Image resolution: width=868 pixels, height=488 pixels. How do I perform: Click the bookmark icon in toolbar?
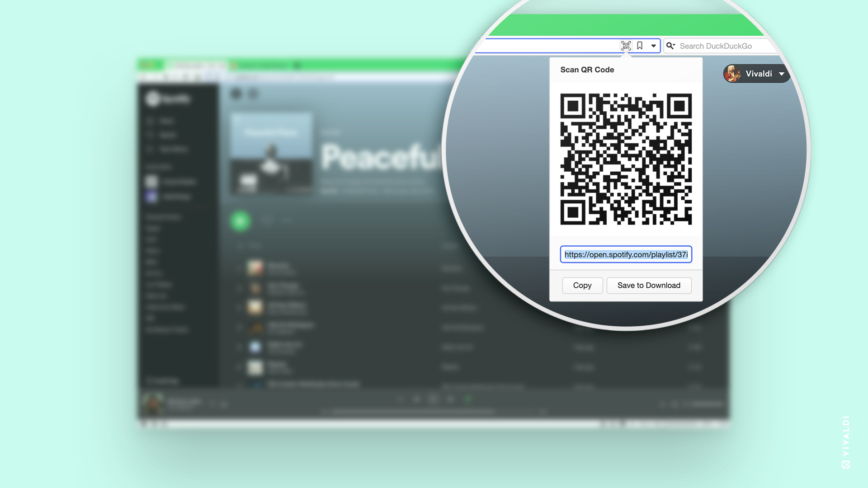[x=640, y=45]
